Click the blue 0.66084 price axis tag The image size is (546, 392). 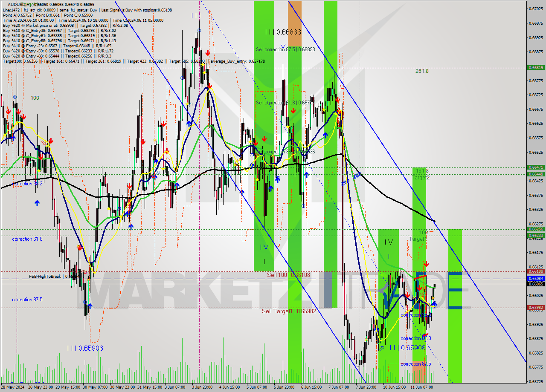click(535, 279)
